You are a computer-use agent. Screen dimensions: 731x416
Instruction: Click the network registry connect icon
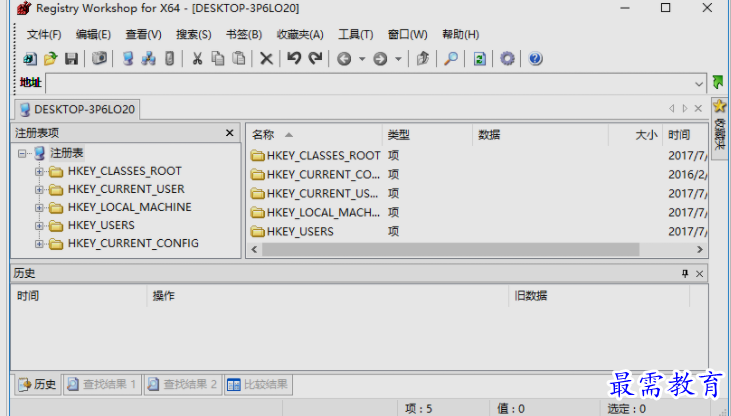tap(149, 59)
